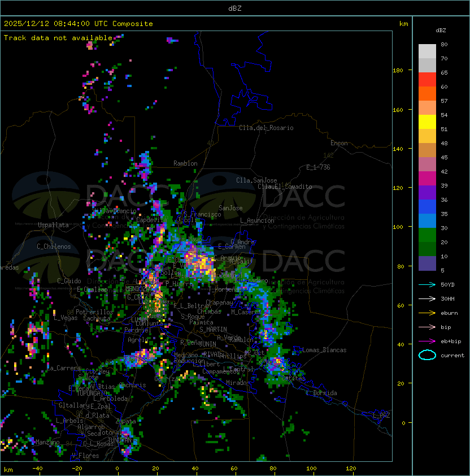Click the Cacheuta label
The width and height of the screenshot is (470, 476).
pyautogui.click(x=97, y=318)
